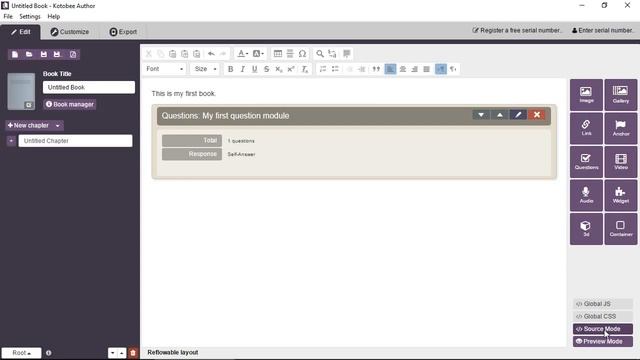Switch to the Edit tab
The width and height of the screenshot is (640, 360).
(20, 32)
